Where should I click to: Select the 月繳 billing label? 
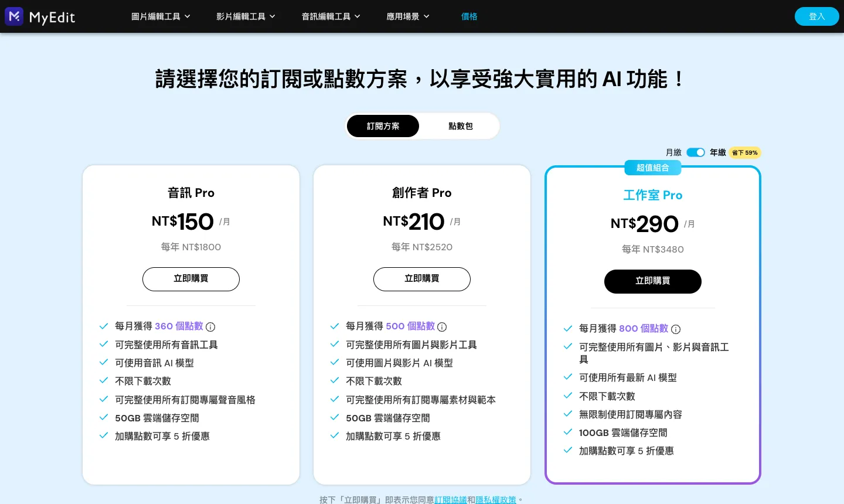coord(673,152)
